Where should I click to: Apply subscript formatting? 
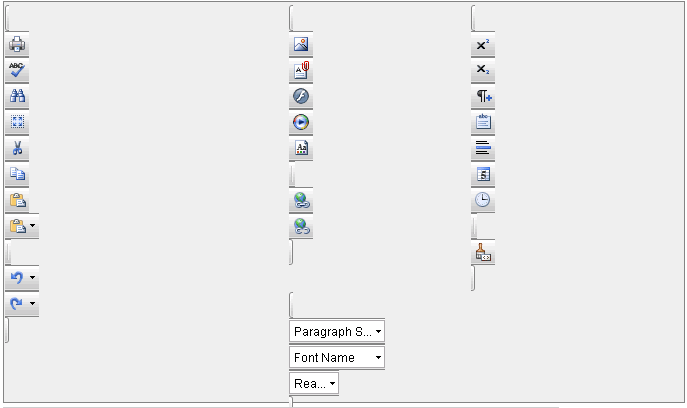(483, 71)
